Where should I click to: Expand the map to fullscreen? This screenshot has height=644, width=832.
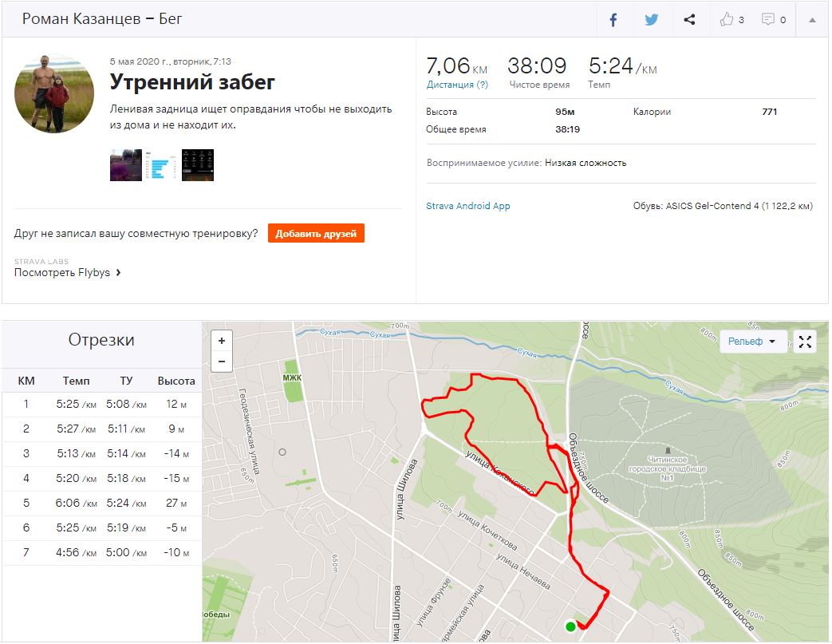coord(805,342)
